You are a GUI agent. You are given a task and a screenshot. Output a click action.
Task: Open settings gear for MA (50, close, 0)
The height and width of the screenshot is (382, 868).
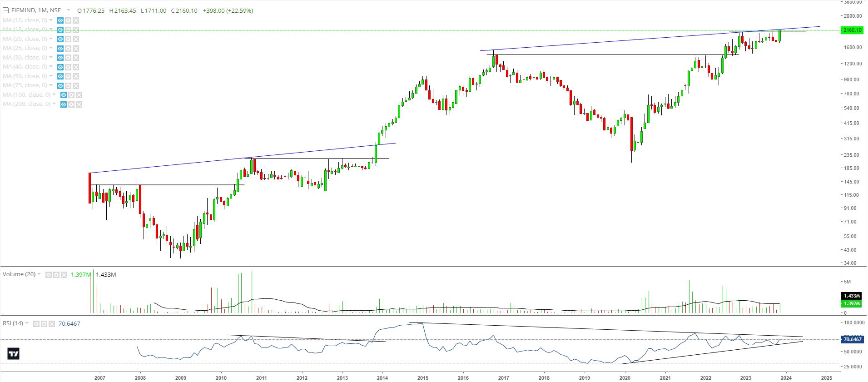[68, 76]
